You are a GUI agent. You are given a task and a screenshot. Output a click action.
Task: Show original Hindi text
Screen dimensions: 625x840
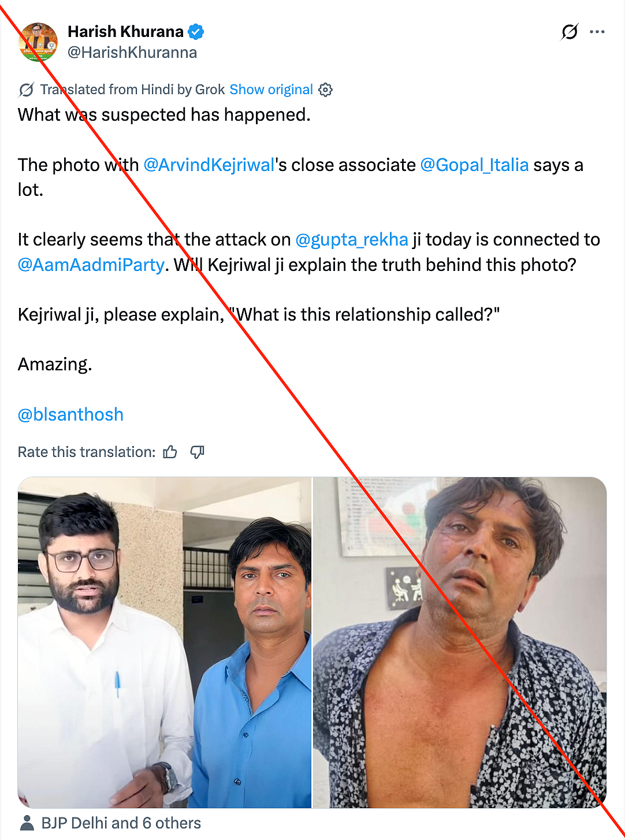(x=271, y=90)
